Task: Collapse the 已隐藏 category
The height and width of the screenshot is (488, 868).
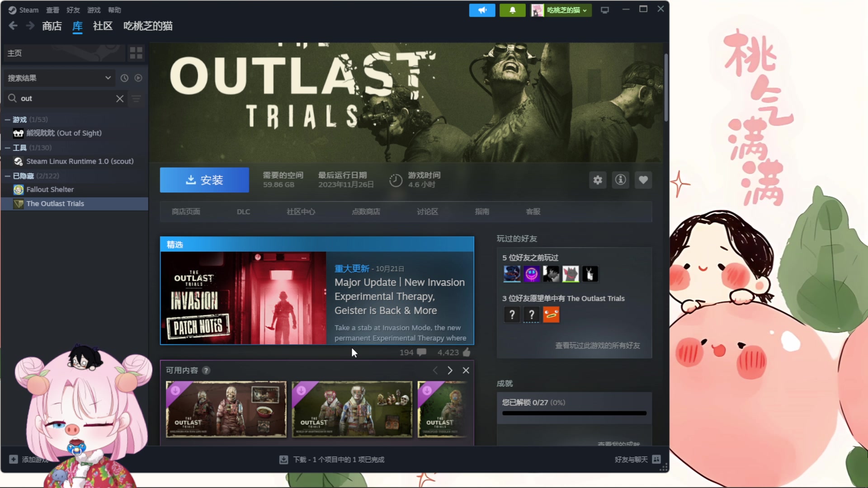Action: coord(8,176)
